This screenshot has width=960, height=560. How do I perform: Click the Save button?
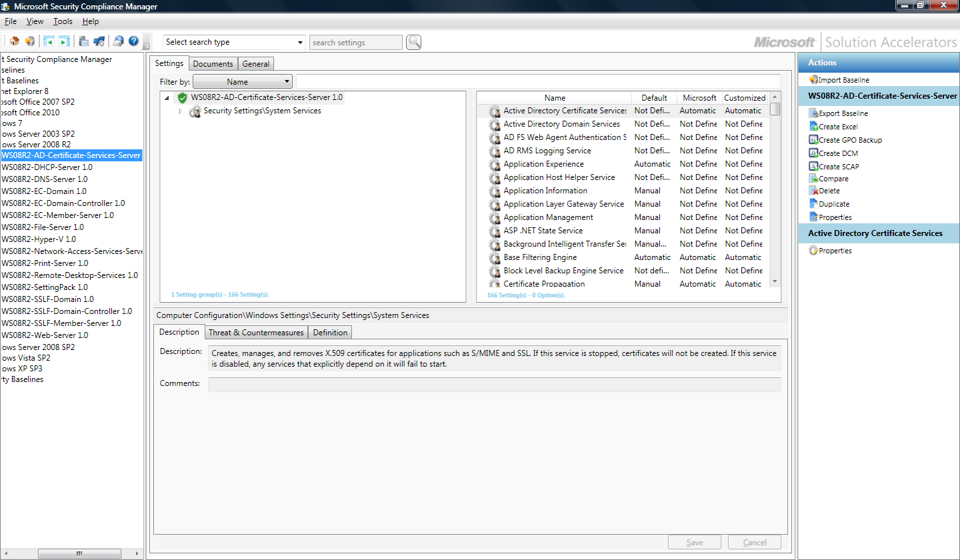point(695,543)
